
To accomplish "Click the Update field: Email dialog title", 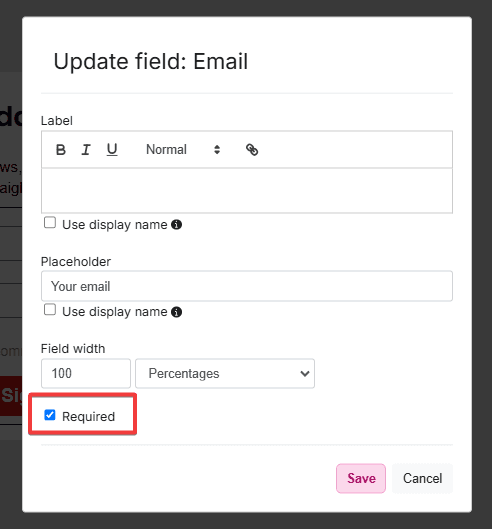I will tap(151, 61).
